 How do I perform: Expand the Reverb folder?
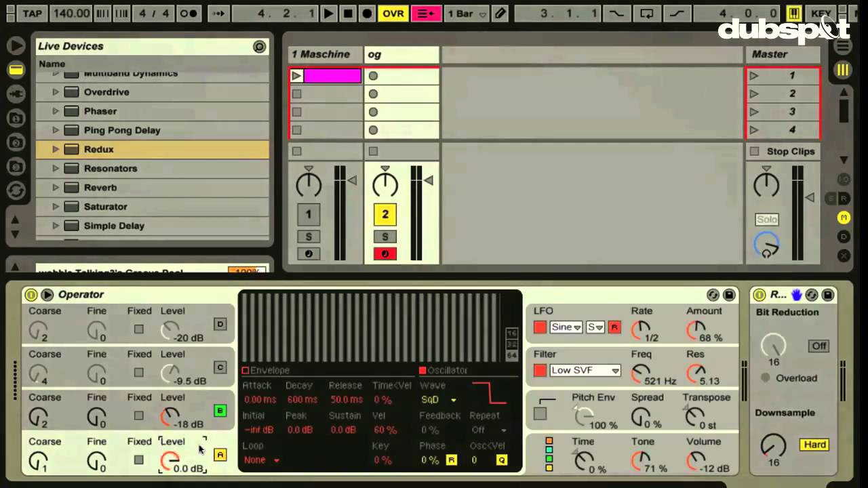point(56,187)
